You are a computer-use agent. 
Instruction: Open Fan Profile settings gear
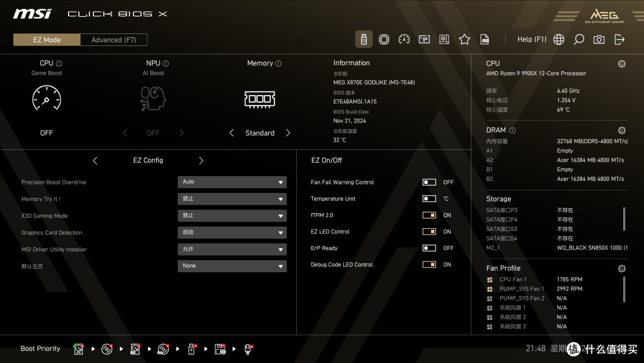click(x=622, y=269)
